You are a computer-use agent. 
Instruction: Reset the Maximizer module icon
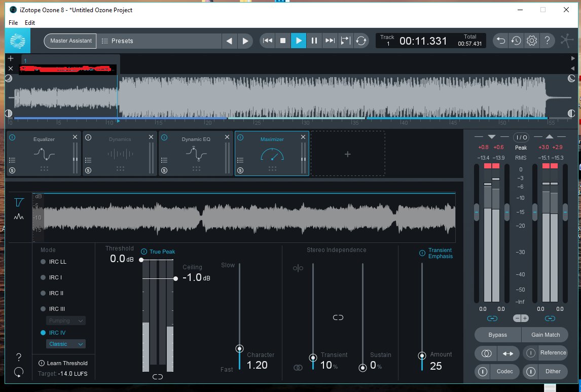click(x=19, y=372)
